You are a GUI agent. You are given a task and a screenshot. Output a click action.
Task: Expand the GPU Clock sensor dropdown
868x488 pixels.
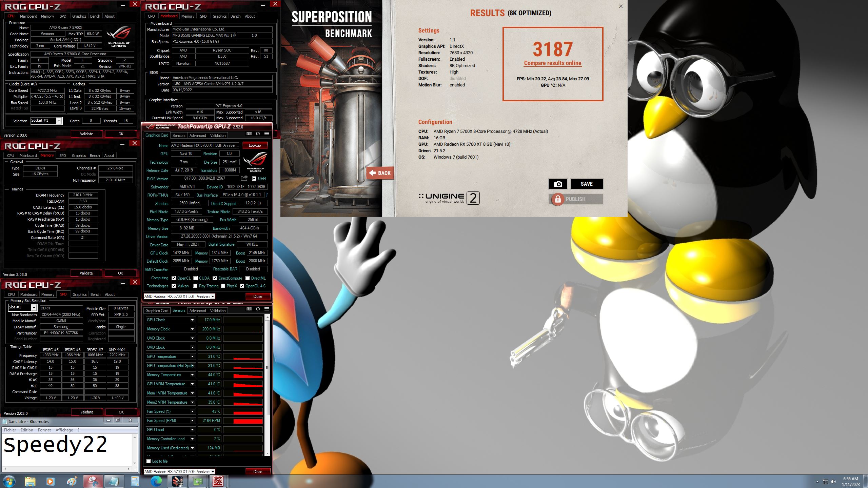(x=192, y=320)
